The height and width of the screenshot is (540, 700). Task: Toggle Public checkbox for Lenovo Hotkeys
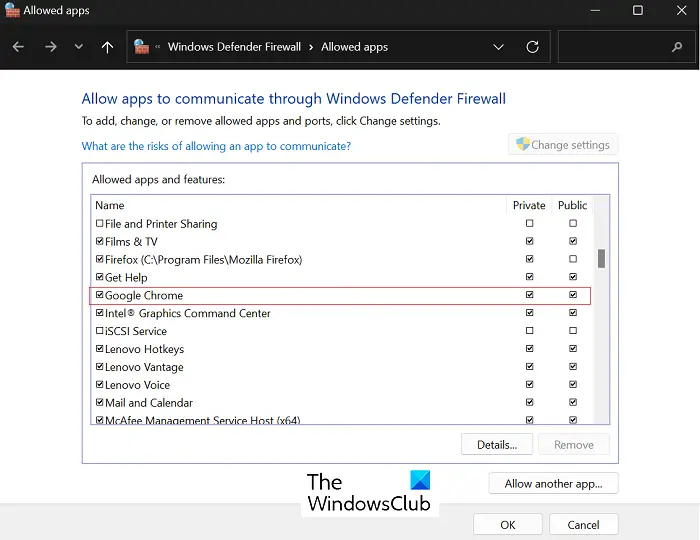click(573, 349)
